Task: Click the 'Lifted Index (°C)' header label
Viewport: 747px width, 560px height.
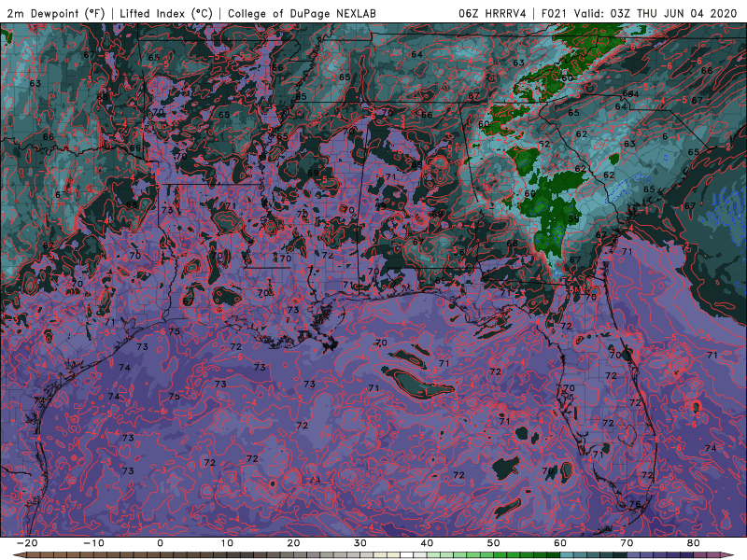Action: click(x=166, y=13)
